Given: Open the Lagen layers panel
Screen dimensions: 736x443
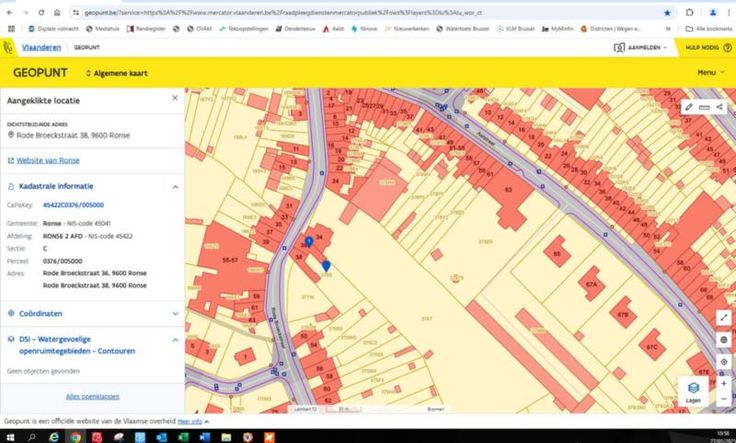Looking at the screenshot, I should tap(693, 391).
